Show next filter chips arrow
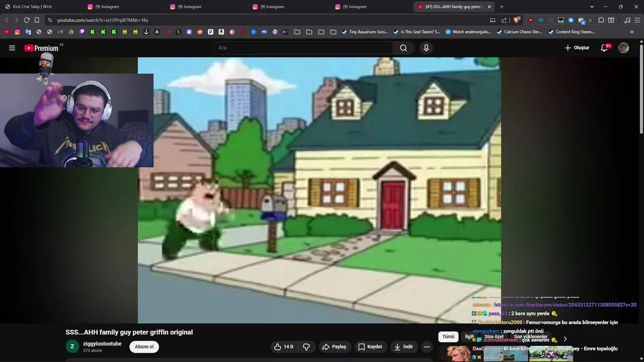Image resolution: width=644 pixels, height=362 pixels. (x=565, y=339)
